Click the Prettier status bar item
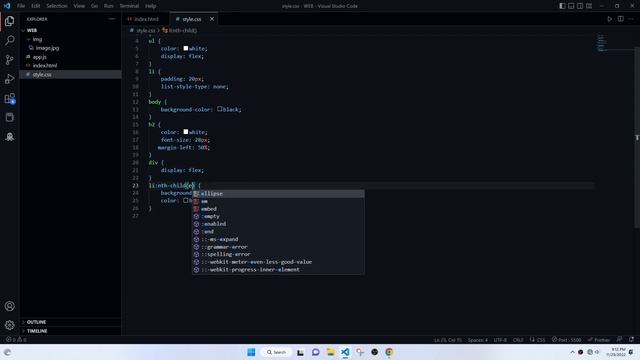Screen dimensions: 640x360 pyautogui.click(x=599, y=340)
